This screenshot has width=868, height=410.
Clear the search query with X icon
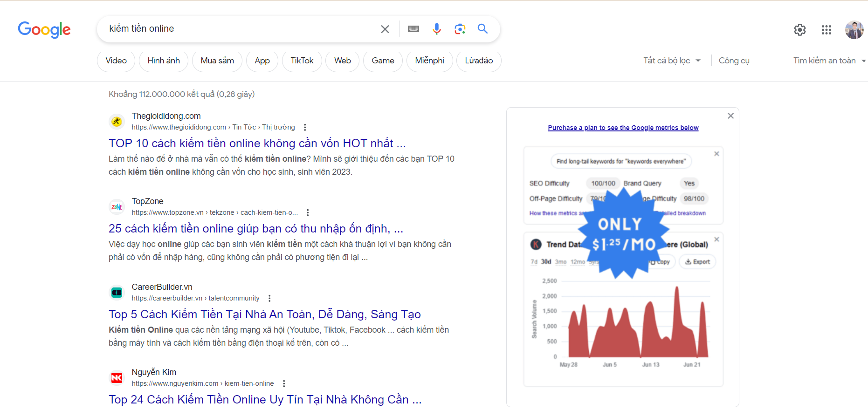[x=385, y=29]
